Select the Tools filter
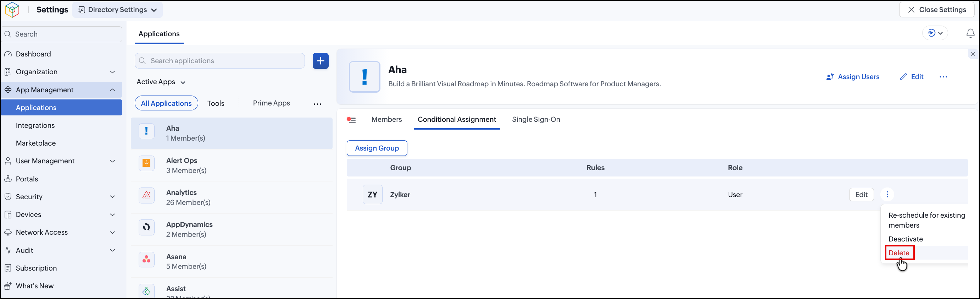The width and height of the screenshot is (980, 299). click(216, 104)
